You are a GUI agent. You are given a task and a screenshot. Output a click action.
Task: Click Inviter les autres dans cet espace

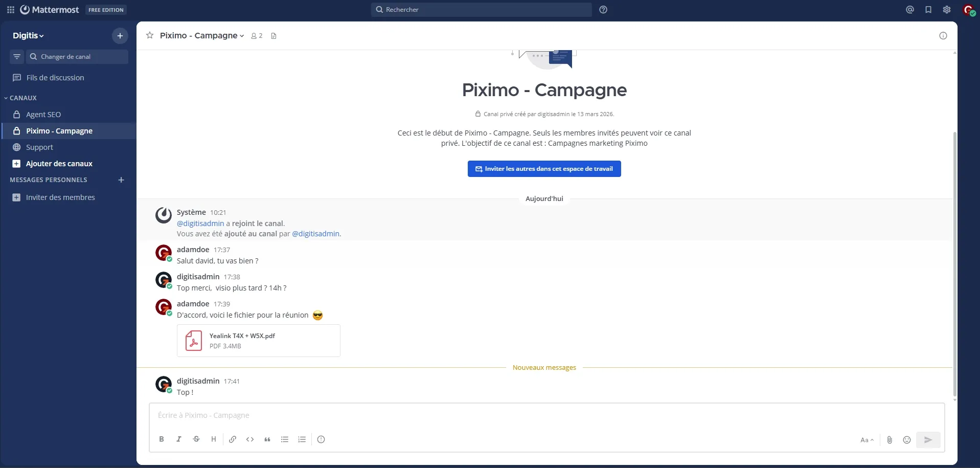(x=544, y=169)
